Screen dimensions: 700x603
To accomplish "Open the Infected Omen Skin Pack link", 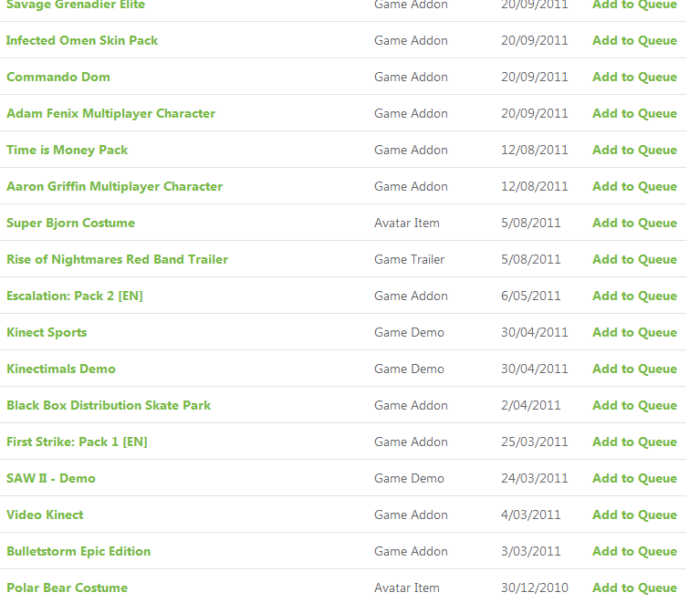I will [x=82, y=41].
